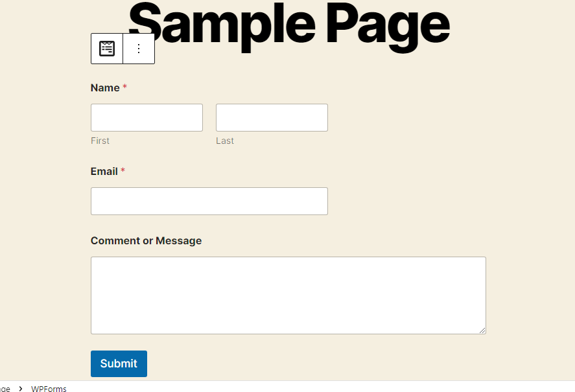The height and width of the screenshot is (392, 575).
Task: Click the red required asterisk beside Name
Action: [124, 87]
